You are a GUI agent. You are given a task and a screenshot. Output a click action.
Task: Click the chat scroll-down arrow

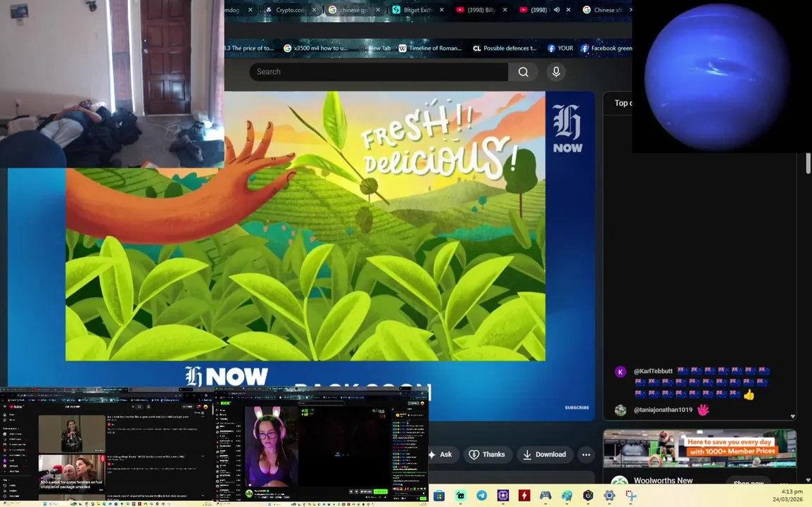792,416
